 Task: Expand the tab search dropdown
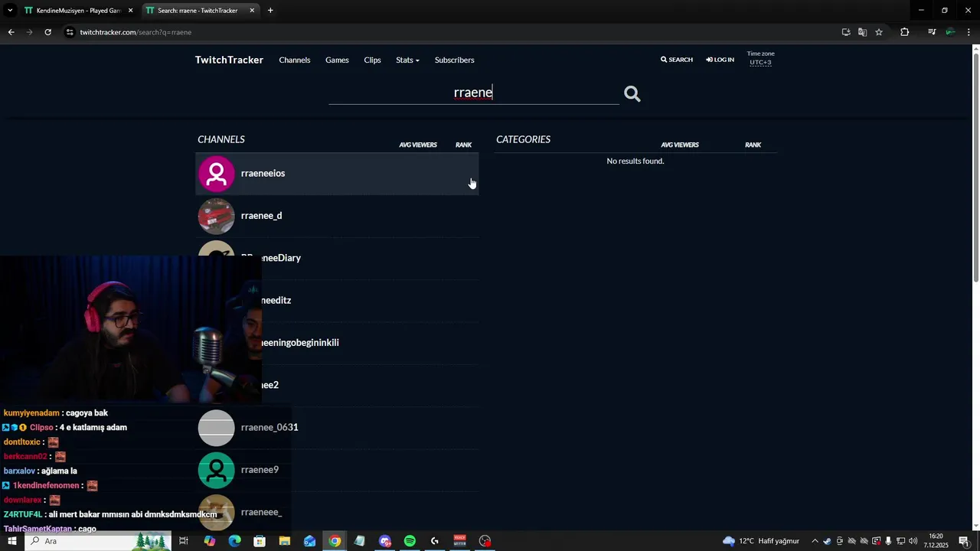pyautogui.click(x=10, y=11)
